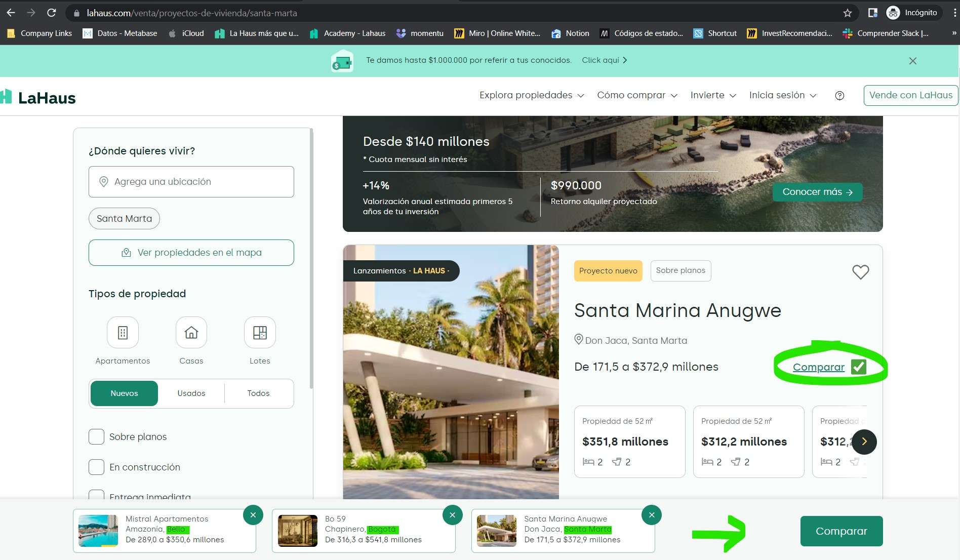Enable the Sobre planos checkbox
The width and height of the screenshot is (960, 560).
(96, 436)
